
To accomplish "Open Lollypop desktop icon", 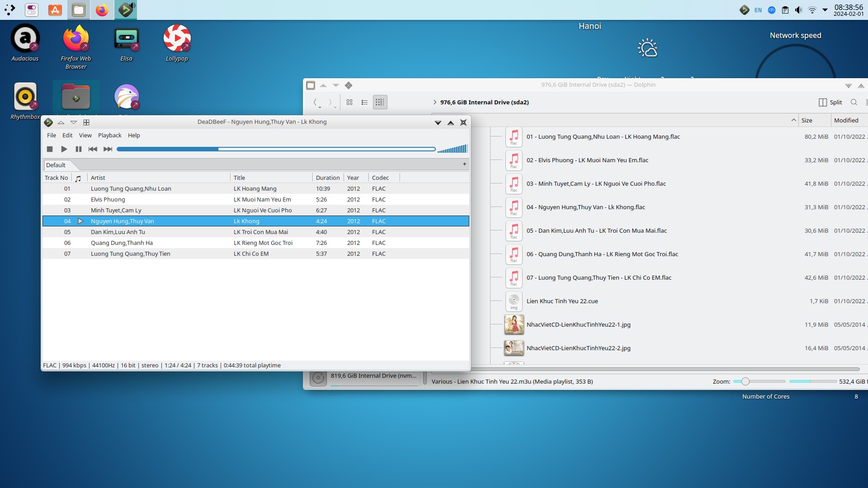I will click(x=177, y=44).
